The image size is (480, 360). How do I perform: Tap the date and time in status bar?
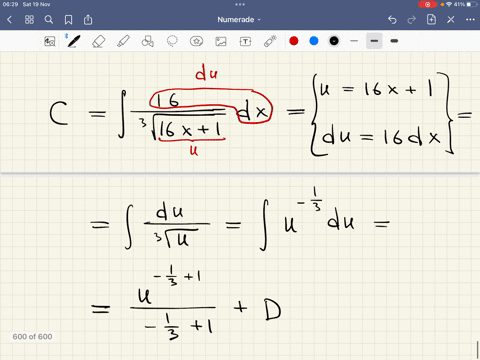[x=26, y=4]
